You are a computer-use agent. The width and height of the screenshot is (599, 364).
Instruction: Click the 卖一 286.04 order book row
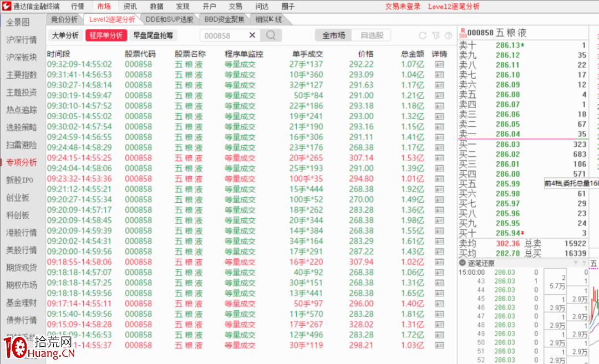[522, 134]
